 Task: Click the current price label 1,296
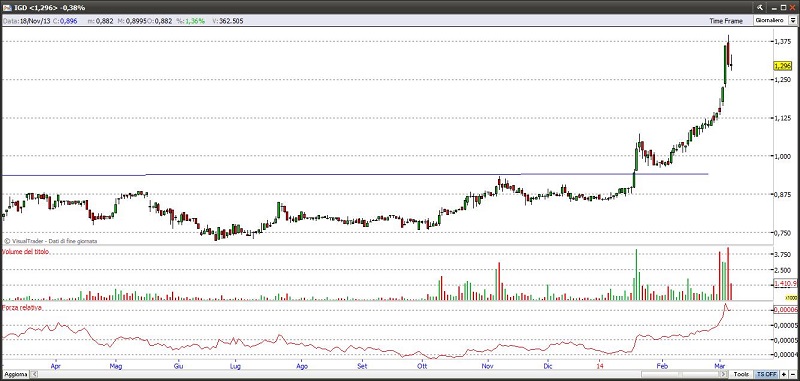coord(782,66)
